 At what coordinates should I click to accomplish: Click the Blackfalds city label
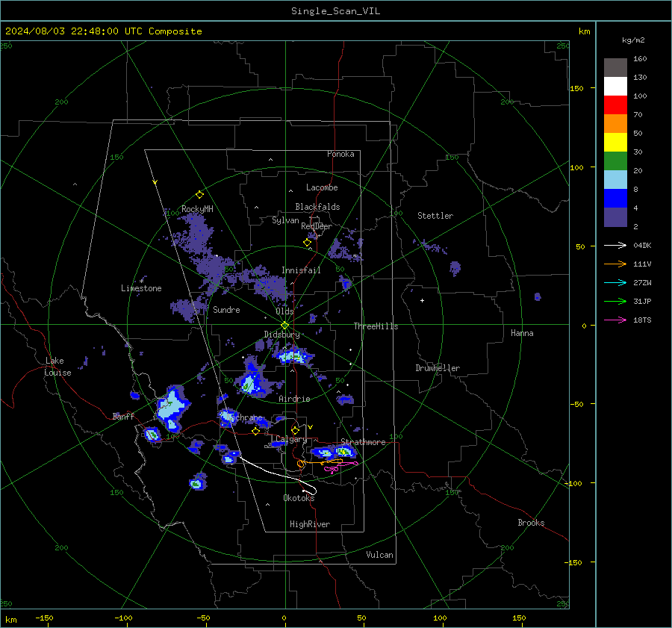click(x=317, y=207)
